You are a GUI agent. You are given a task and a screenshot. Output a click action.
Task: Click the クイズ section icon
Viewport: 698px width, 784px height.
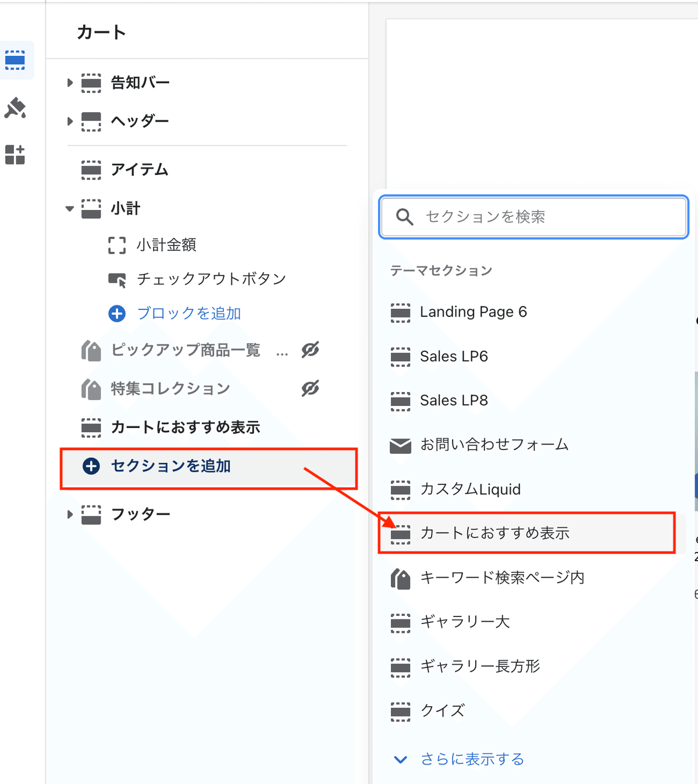click(400, 711)
